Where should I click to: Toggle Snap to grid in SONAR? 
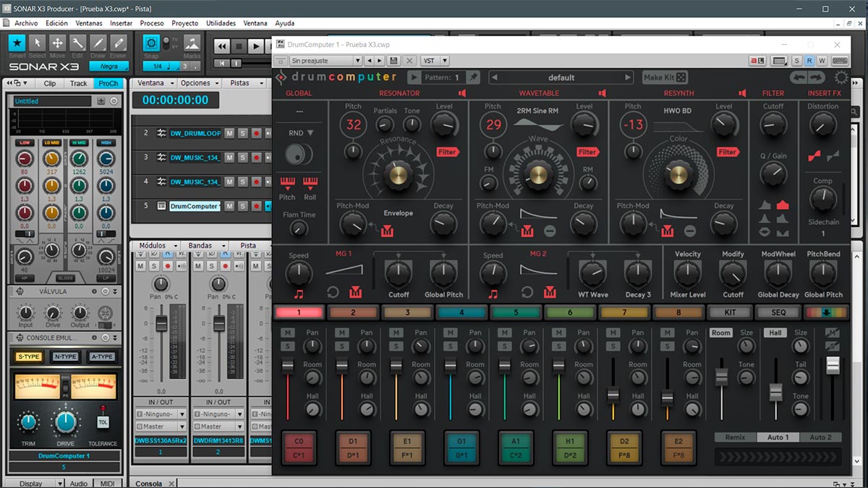[x=152, y=43]
